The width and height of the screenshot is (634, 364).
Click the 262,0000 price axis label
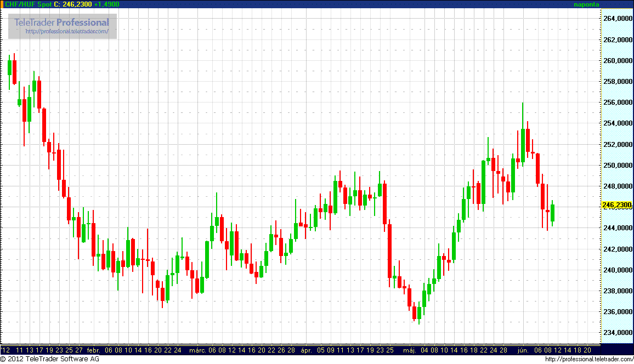[x=618, y=39]
